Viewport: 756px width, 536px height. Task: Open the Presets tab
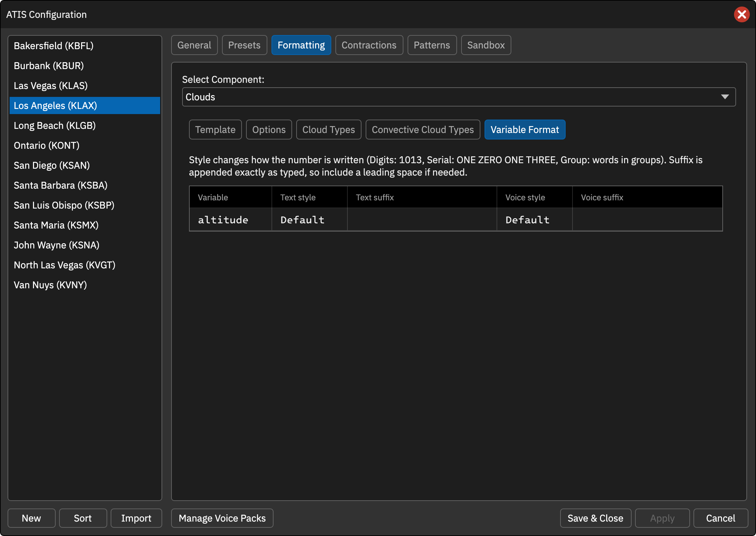tap(244, 45)
